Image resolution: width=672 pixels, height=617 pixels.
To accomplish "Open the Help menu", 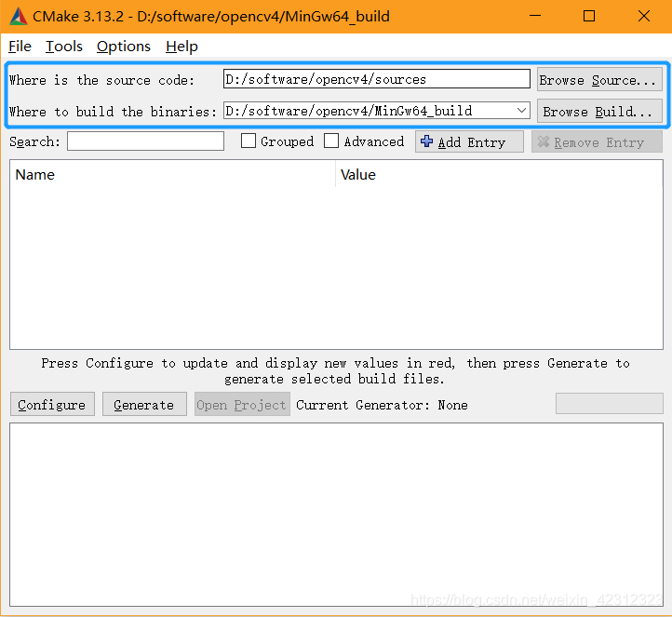I will click(x=181, y=46).
